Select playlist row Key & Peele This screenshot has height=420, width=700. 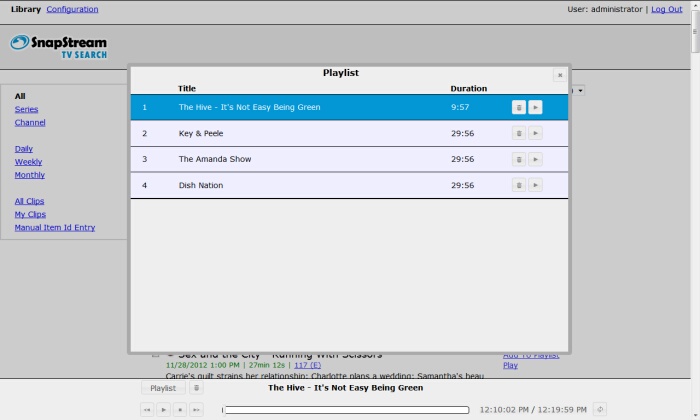[349, 133]
